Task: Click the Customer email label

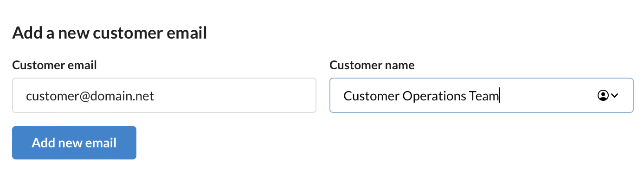Action: pyautogui.click(x=54, y=66)
